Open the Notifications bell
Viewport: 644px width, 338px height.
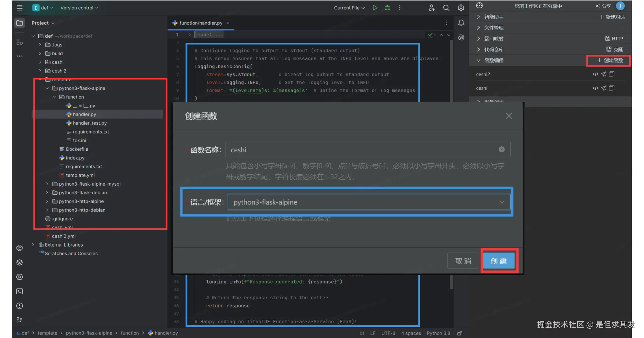[x=461, y=23]
